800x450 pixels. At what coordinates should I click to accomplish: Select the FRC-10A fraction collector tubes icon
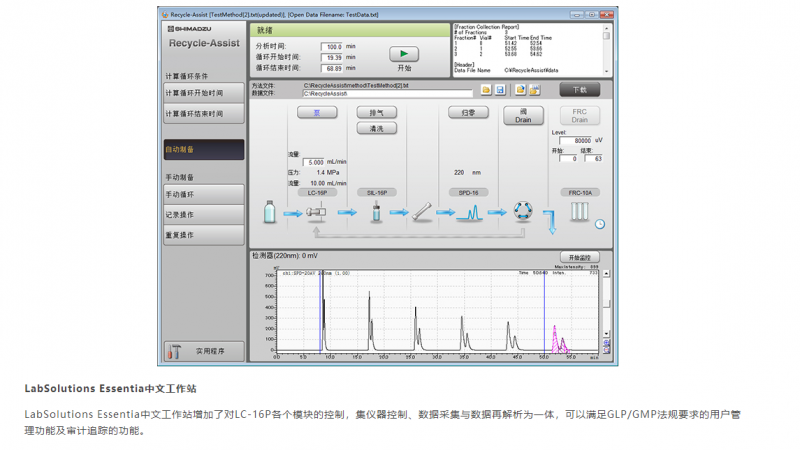coord(579,211)
